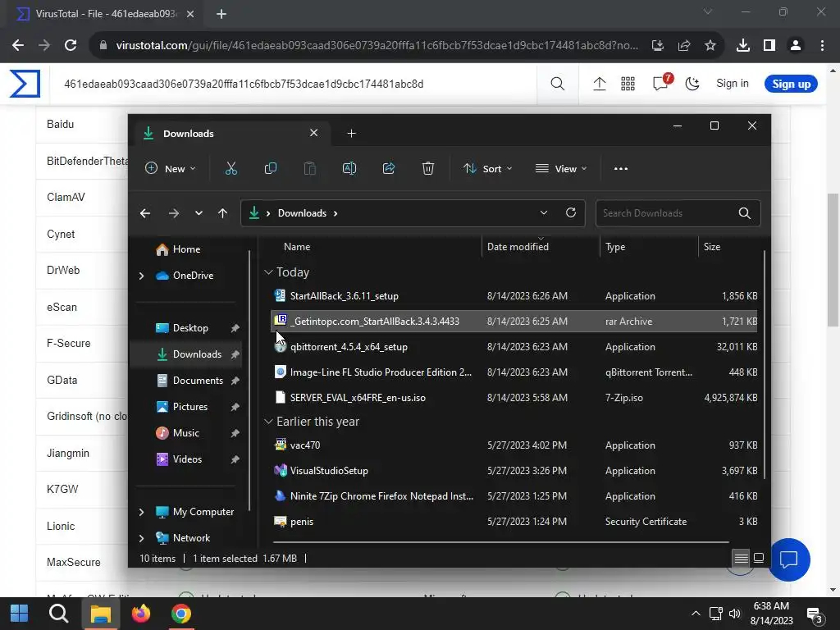
Task: Switch to details view icon in status bar
Action: [742, 558]
